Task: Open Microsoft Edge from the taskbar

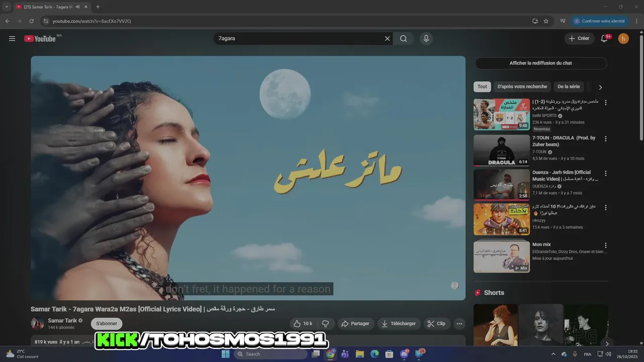Action: coord(374,354)
